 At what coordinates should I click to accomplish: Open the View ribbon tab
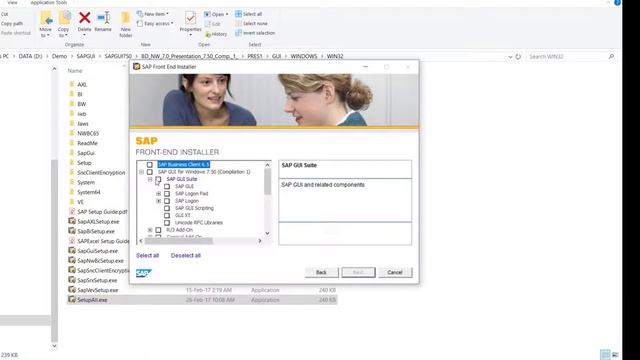point(13,2)
